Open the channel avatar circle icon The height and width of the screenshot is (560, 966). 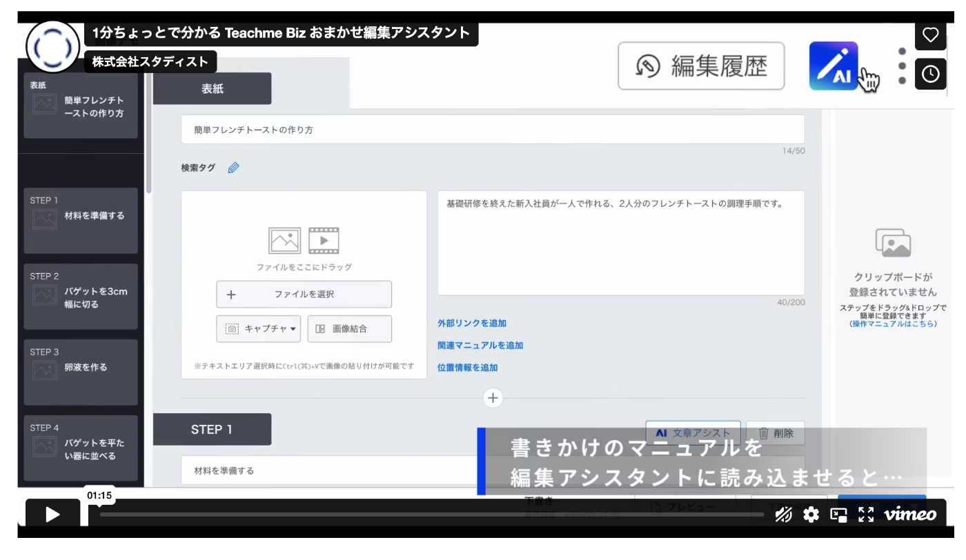point(53,48)
